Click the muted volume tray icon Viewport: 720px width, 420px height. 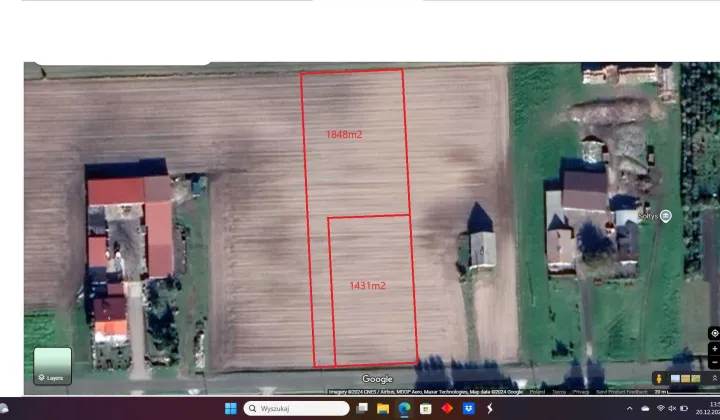[672, 408]
